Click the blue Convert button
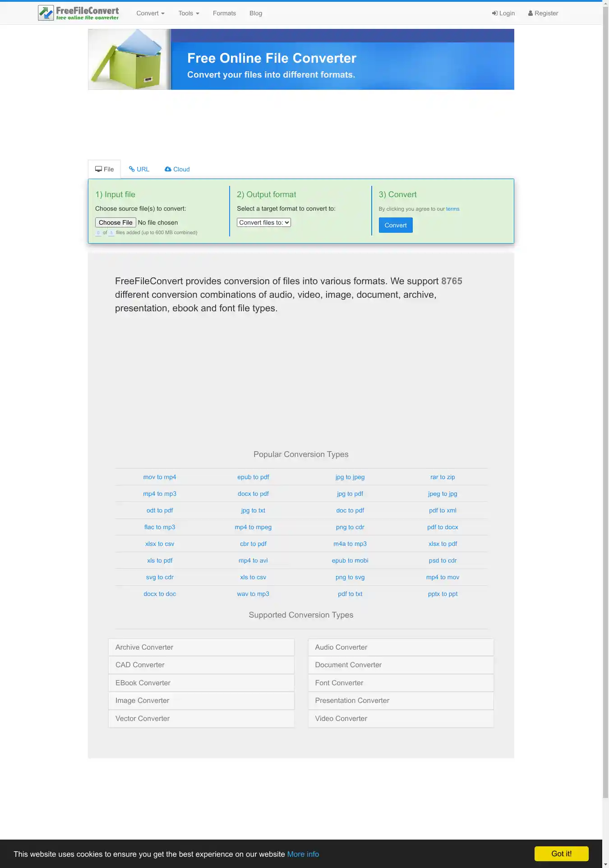Viewport: 609px width, 868px height. (396, 225)
